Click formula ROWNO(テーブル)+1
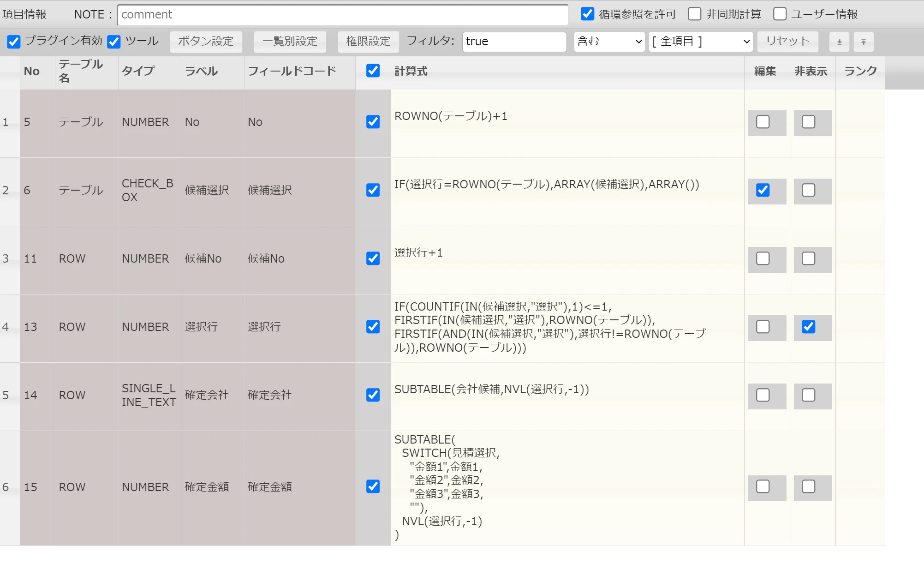The image size is (924, 564). 451,116
